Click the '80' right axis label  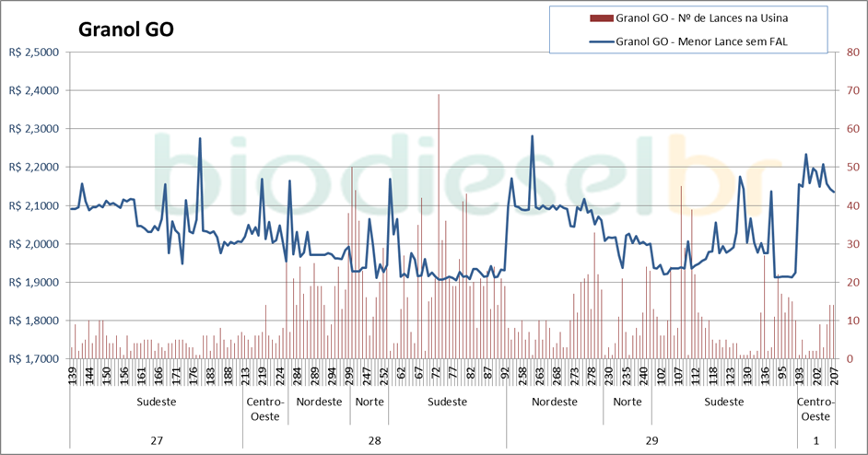click(842, 52)
